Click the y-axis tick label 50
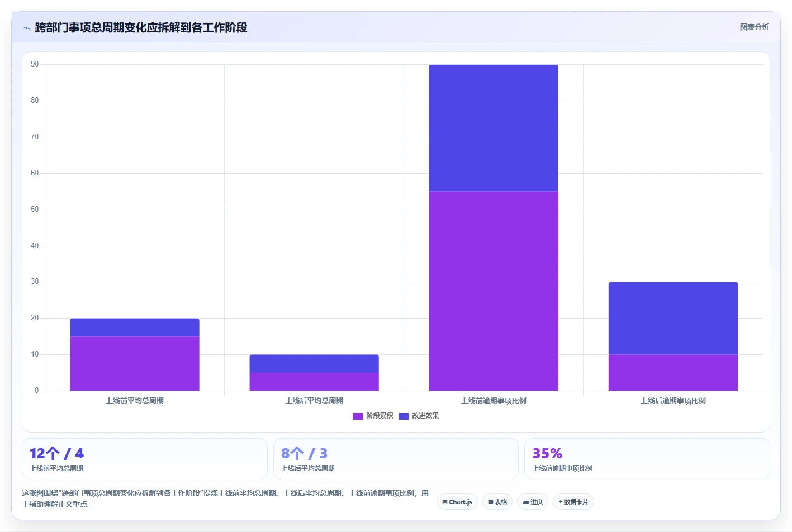The image size is (792, 532). pos(35,210)
